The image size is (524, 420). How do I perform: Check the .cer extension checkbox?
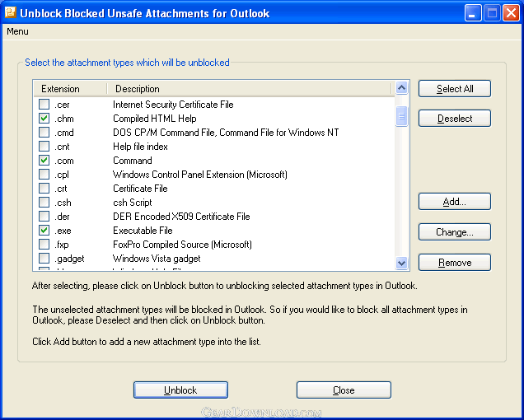point(44,105)
